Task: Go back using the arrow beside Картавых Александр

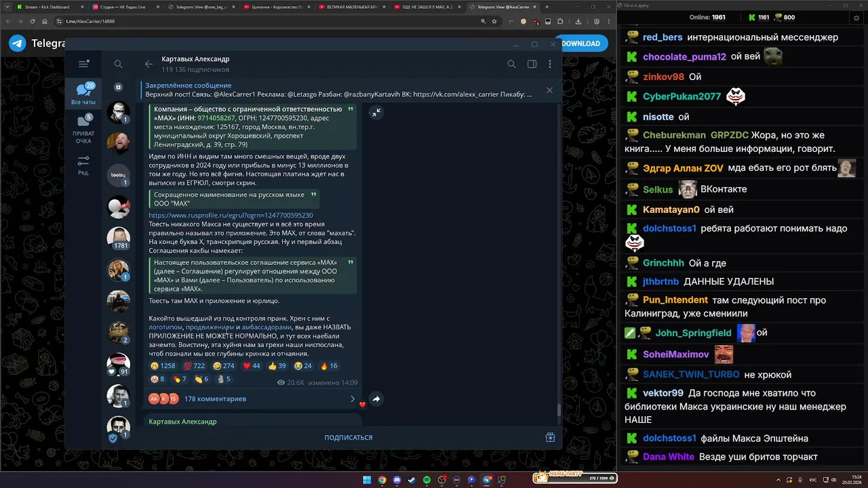Action: [x=149, y=64]
